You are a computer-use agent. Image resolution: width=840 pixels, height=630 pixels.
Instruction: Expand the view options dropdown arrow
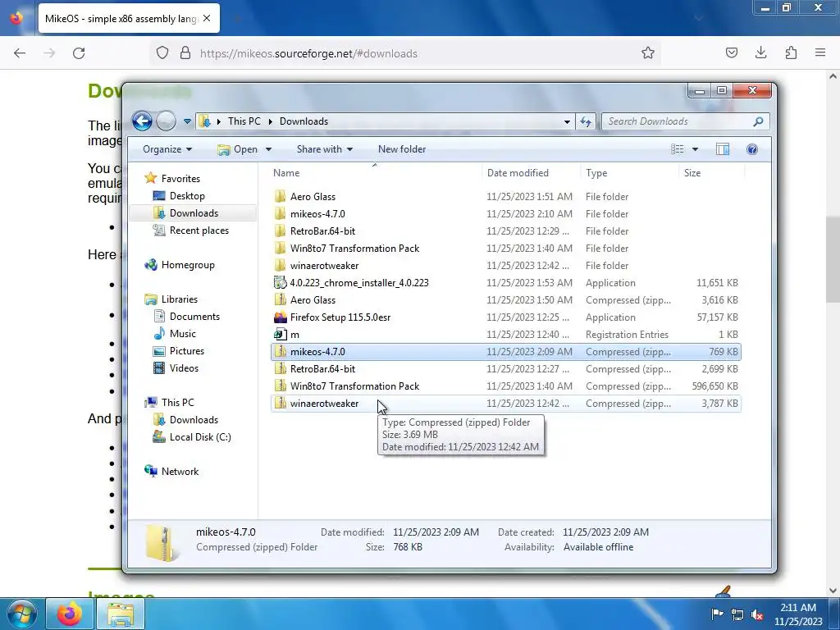695,149
